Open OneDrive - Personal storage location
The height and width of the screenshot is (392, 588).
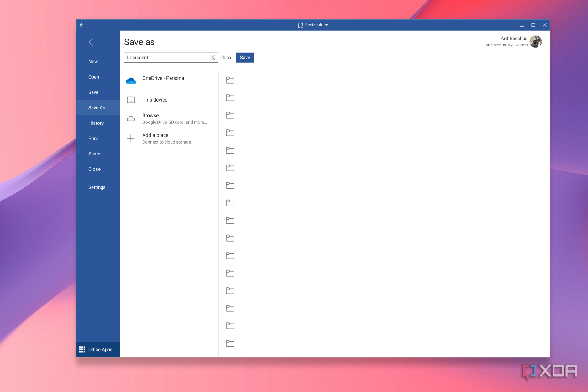pos(164,78)
